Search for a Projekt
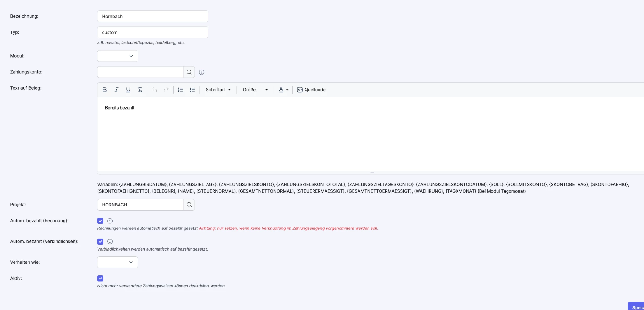The image size is (644, 310). [x=189, y=205]
